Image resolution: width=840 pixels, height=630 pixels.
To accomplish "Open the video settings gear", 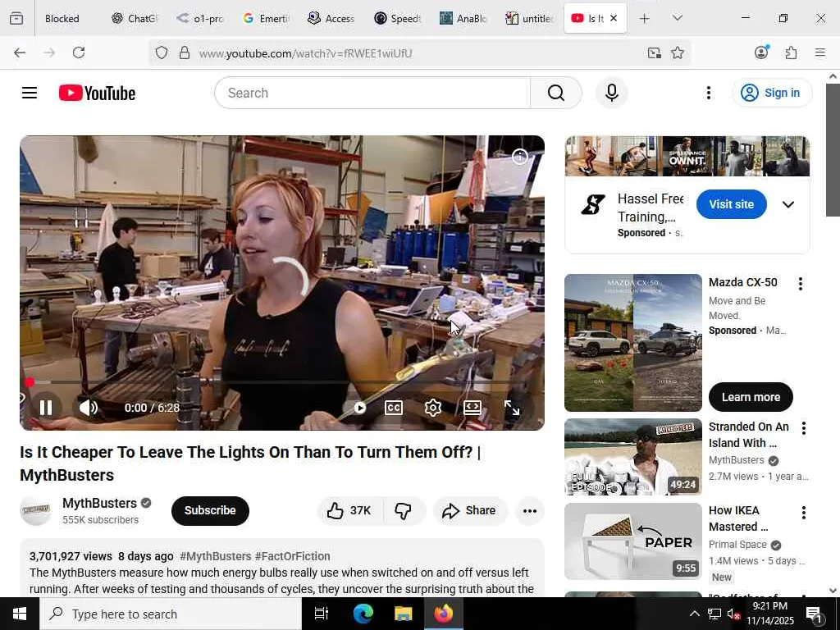I will [432, 408].
